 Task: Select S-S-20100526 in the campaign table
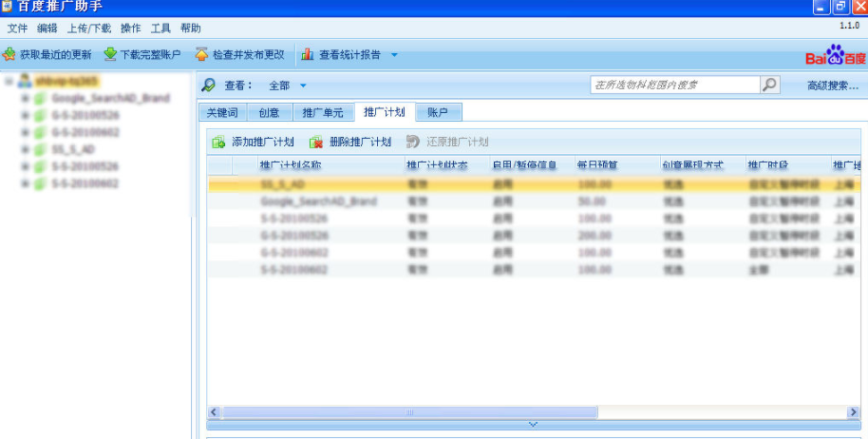294,219
